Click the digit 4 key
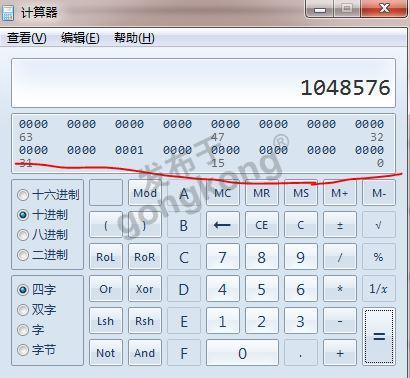This screenshot has height=378, width=410. tap(222, 289)
